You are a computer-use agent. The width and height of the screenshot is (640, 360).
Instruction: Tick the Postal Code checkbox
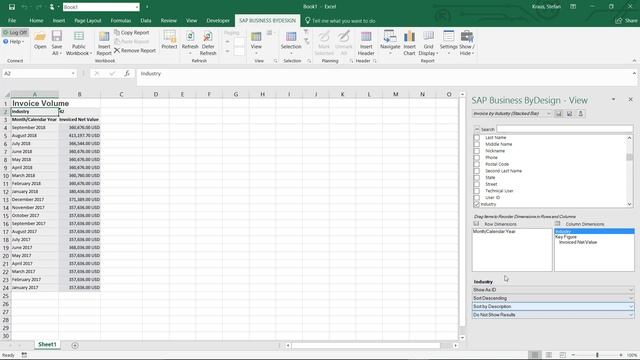[477, 164]
